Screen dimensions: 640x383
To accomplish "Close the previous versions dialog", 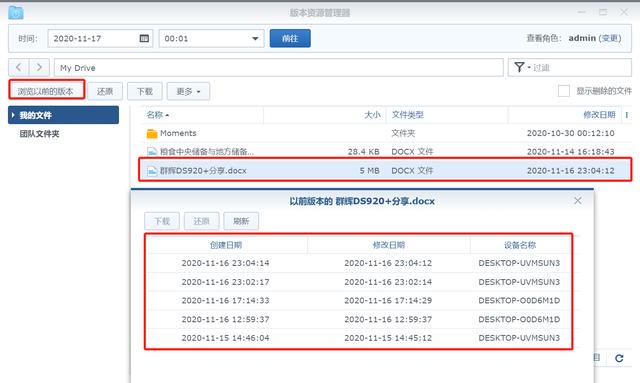I will 578,200.
